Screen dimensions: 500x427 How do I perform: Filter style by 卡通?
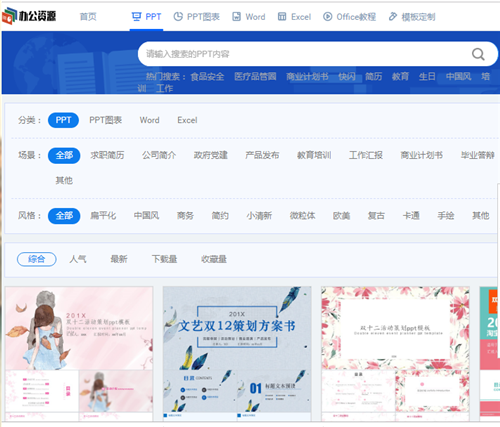pos(411,216)
